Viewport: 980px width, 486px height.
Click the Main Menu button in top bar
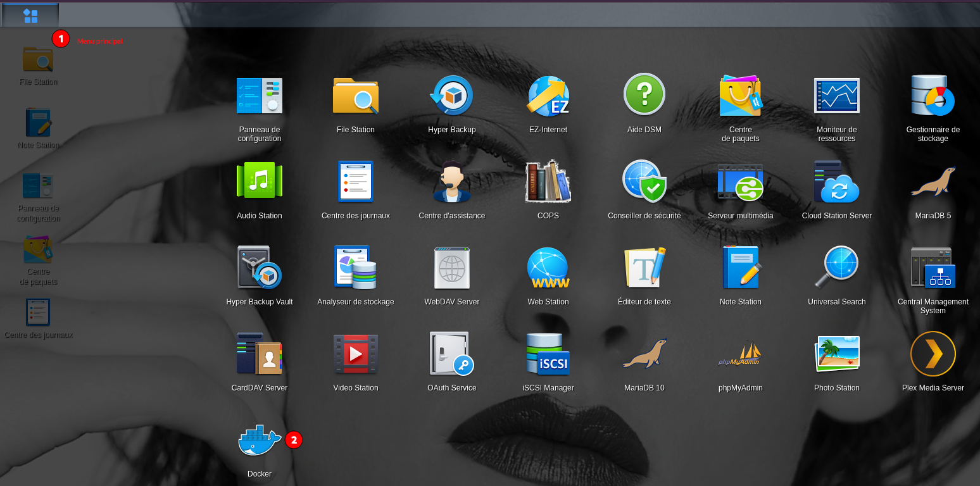(x=30, y=16)
